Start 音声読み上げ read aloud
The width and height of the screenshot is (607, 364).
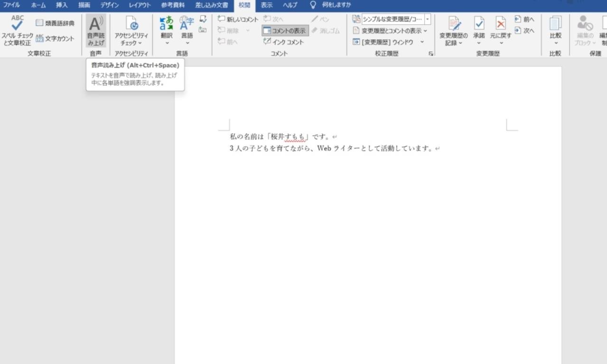click(95, 31)
